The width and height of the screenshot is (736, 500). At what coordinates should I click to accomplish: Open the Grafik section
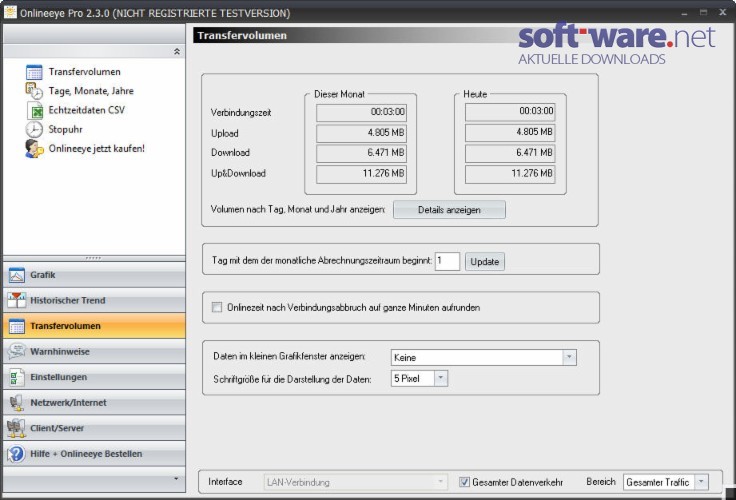[94, 275]
